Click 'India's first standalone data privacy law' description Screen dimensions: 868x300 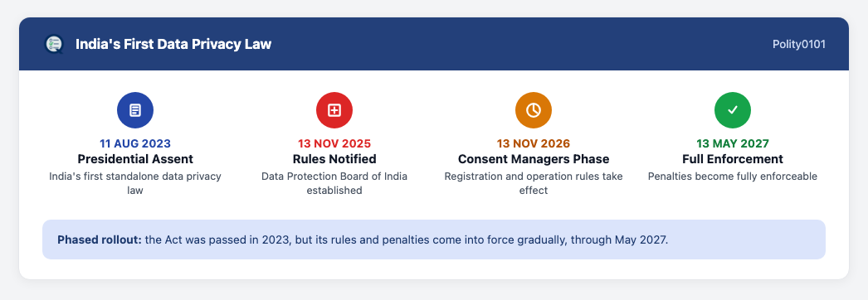point(135,183)
